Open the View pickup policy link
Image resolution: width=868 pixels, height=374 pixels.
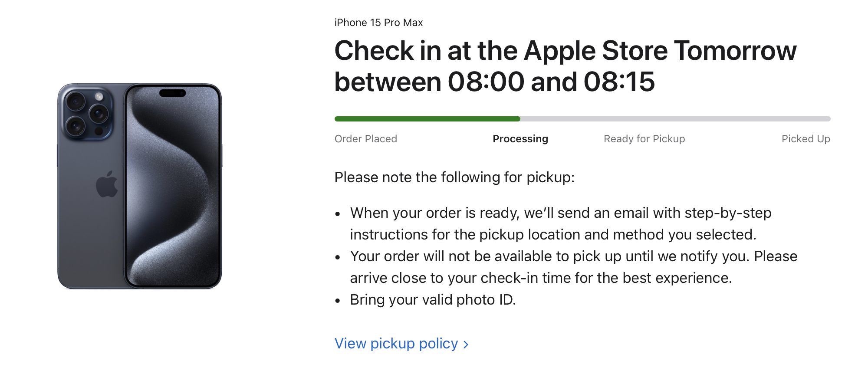click(396, 344)
